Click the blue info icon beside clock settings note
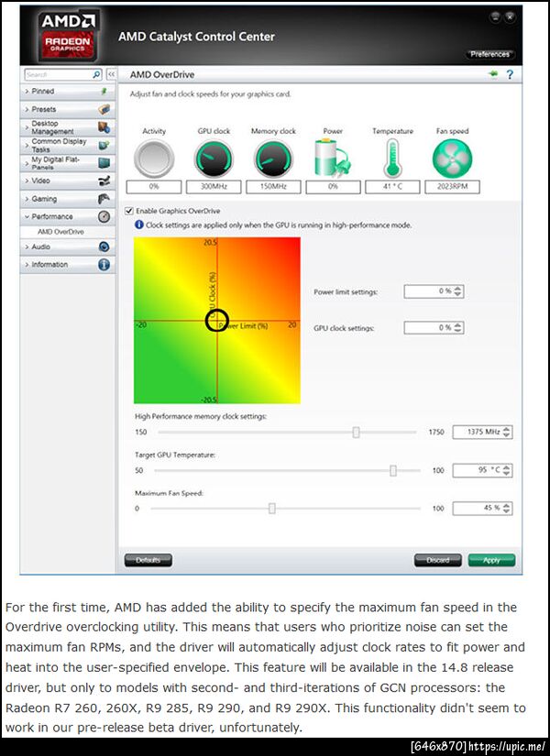This screenshot has width=550, height=756. tap(139, 225)
